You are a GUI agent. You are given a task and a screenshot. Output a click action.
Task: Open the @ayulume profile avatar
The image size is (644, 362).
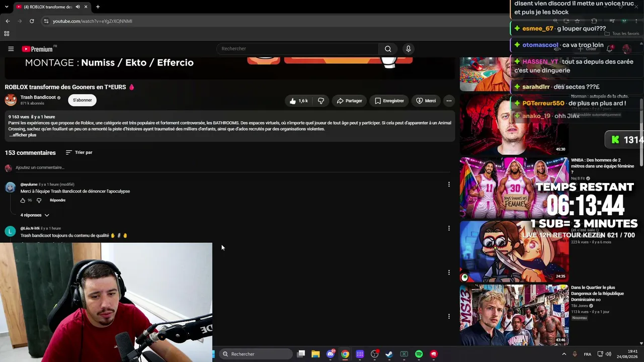10,188
